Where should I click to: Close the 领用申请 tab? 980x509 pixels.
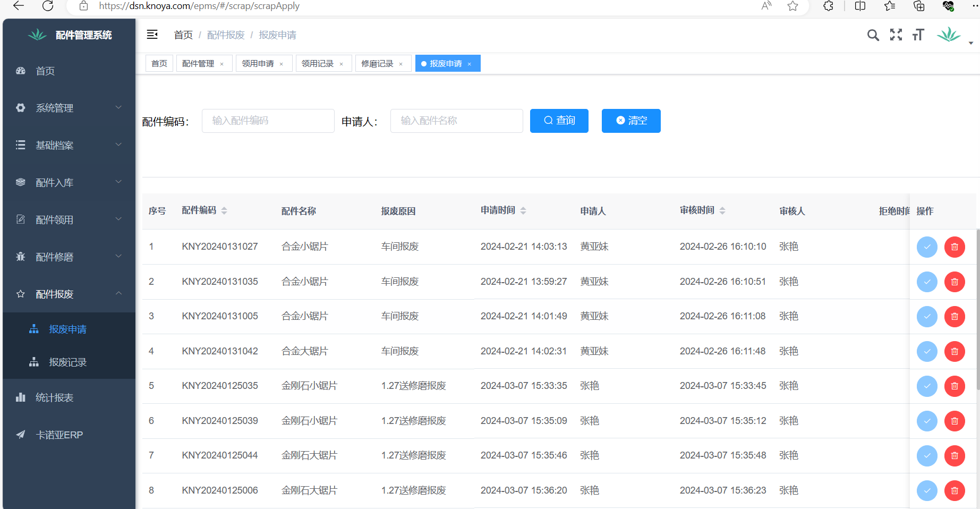(282, 64)
